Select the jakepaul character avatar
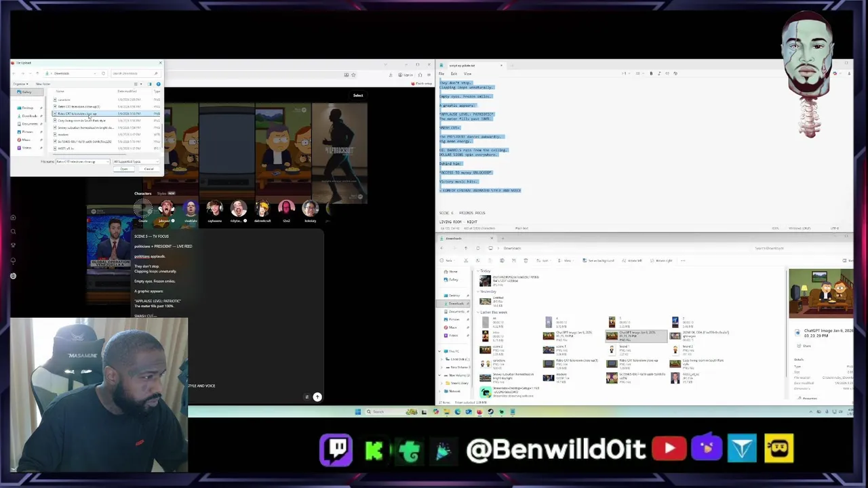 click(167, 209)
